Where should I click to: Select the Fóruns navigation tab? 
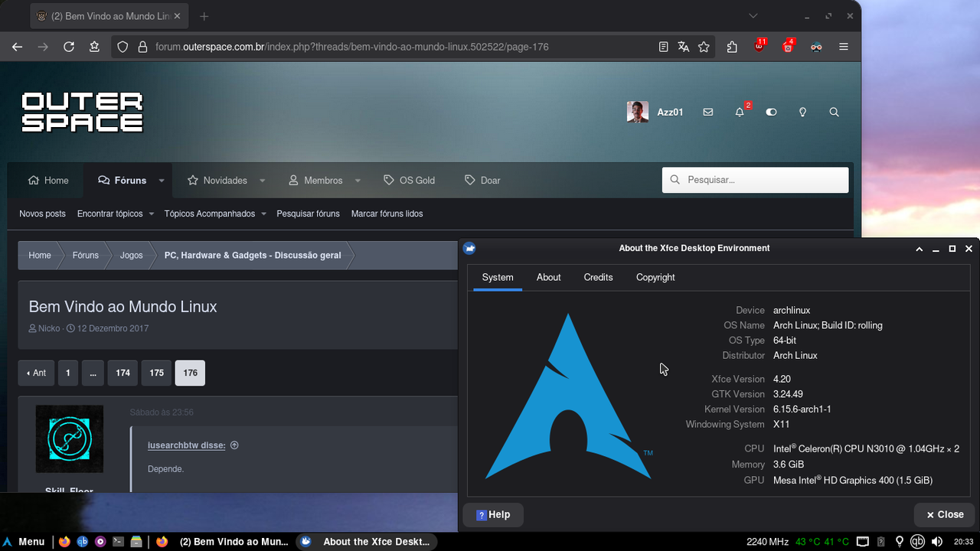122,181
